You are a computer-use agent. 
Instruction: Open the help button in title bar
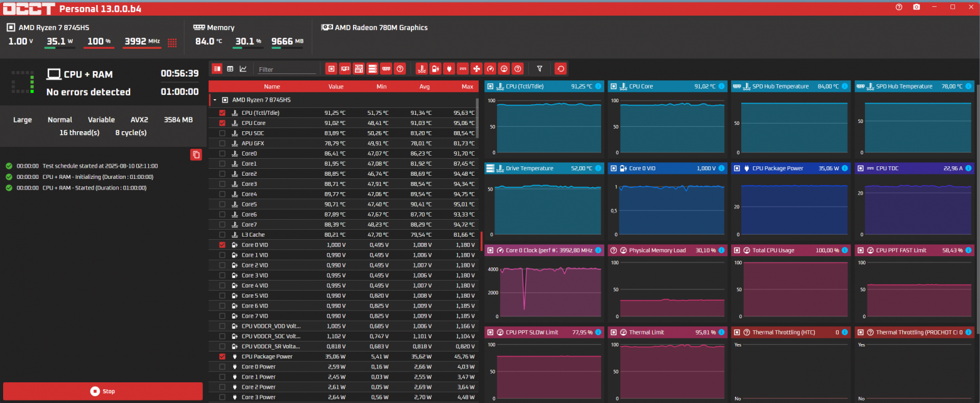coord(899,7)
